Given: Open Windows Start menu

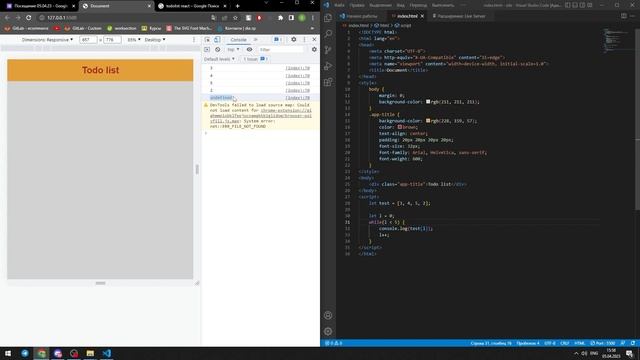Looking at the screenshot, I should point(8,353).
